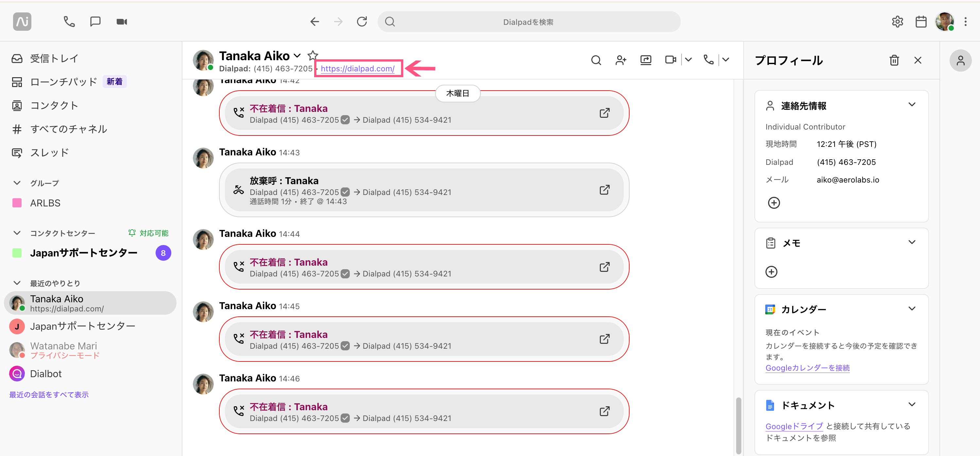Image resolution: width=980 pixels, height=456 pixels.
Task: Open Dialbot conversation
Action: coord(91,374)
